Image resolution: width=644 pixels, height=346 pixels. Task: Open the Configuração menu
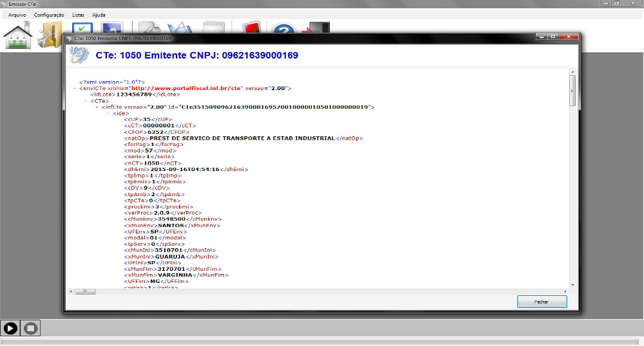coord(49,14)
